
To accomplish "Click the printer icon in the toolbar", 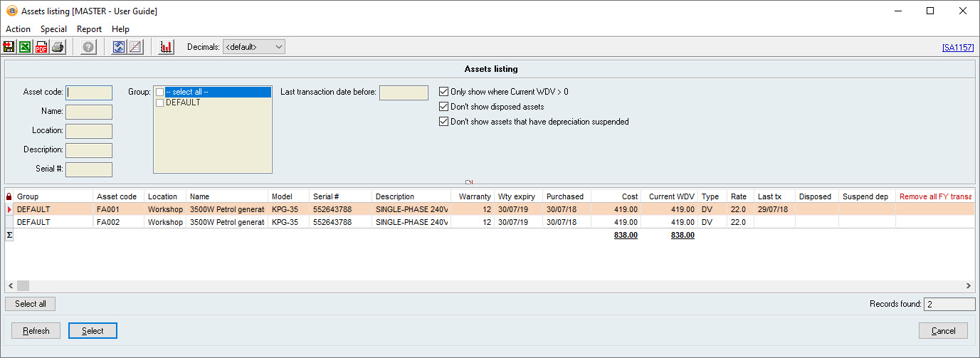I will (58, 47).
